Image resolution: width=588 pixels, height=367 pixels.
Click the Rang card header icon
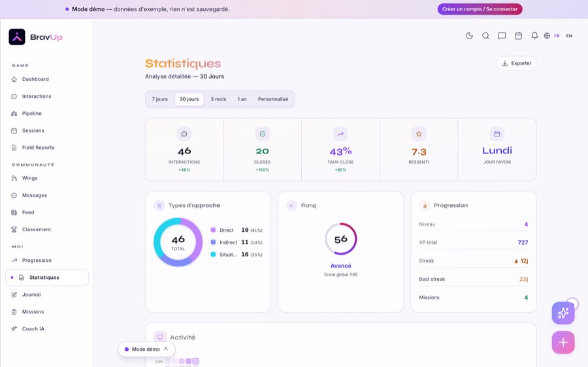click(x=291, y=206)
